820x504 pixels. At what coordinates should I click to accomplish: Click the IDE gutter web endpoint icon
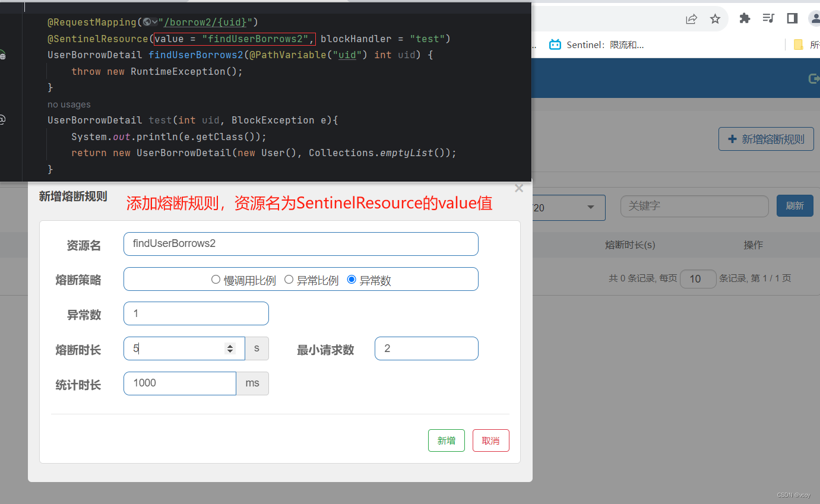point(2,56)
